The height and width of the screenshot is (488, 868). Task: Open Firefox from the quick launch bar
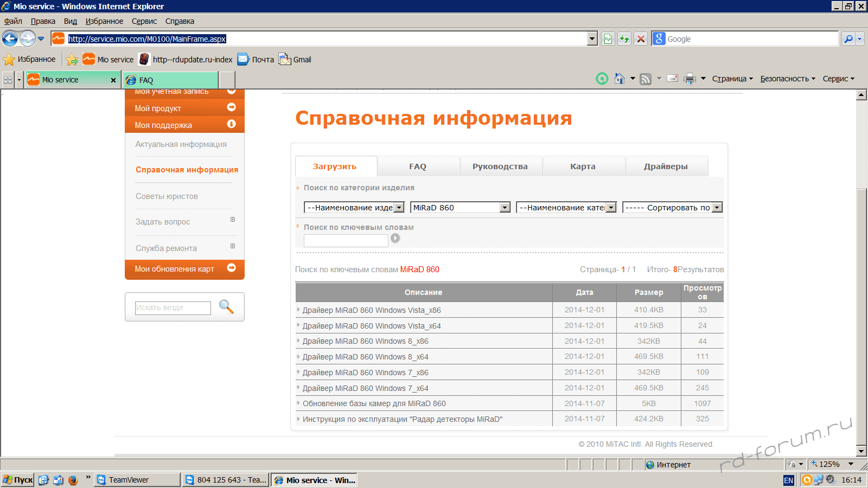73,480
